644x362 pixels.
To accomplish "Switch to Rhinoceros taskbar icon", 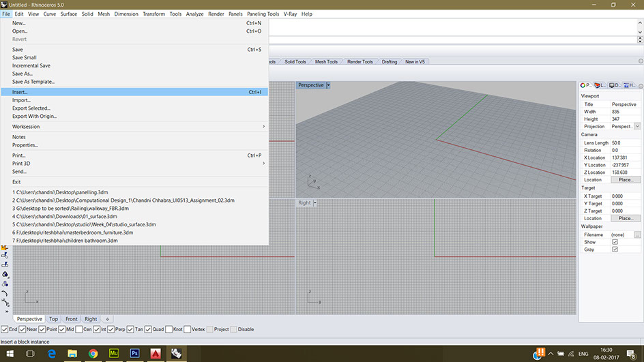I will click(x=177, y=353).
